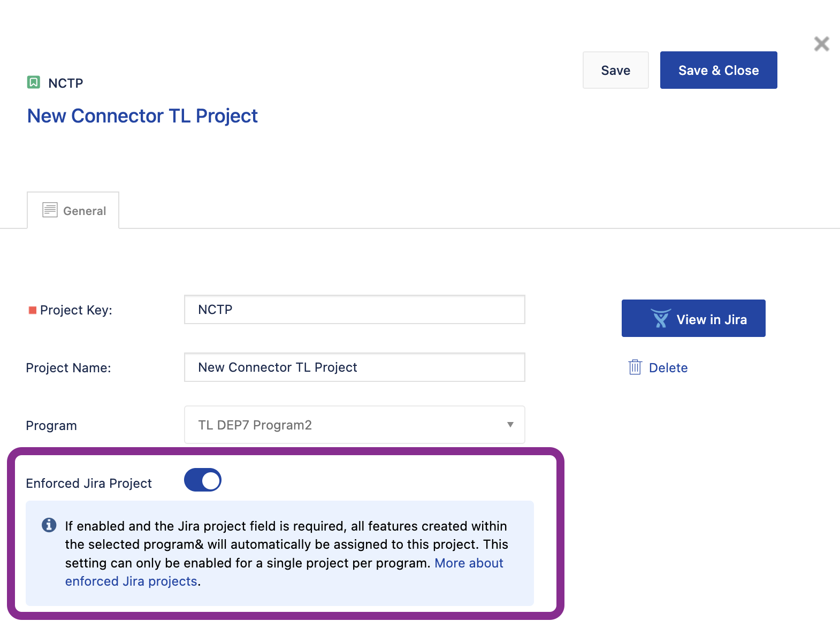Toggle the Enforced Jira Project switch

pos(203,480)
